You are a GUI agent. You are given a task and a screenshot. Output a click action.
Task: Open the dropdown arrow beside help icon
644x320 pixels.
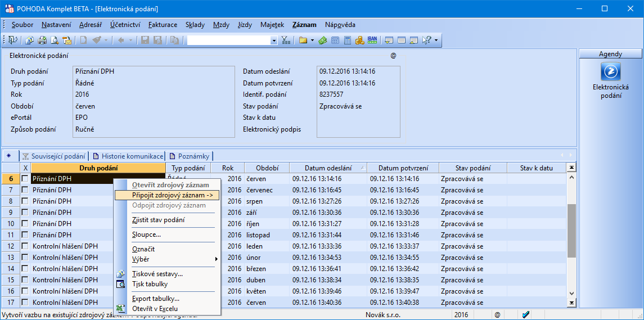click(x=435, y=40)
